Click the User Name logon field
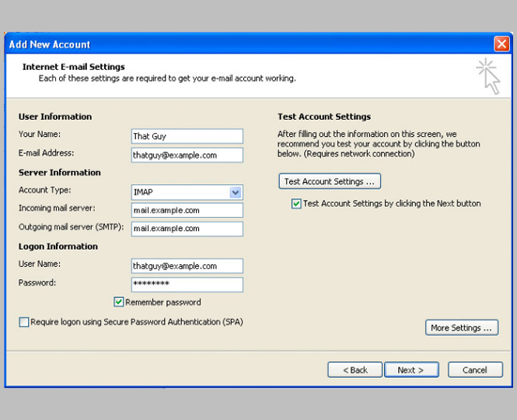The height and width of the screenshot is (420, 517). (x=187, y=266)
